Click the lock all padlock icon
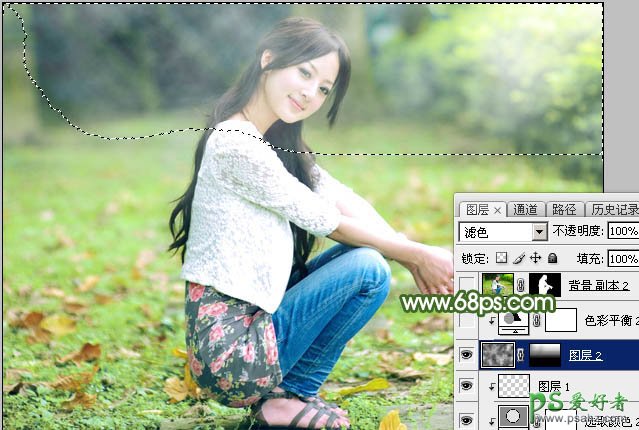 552,258
